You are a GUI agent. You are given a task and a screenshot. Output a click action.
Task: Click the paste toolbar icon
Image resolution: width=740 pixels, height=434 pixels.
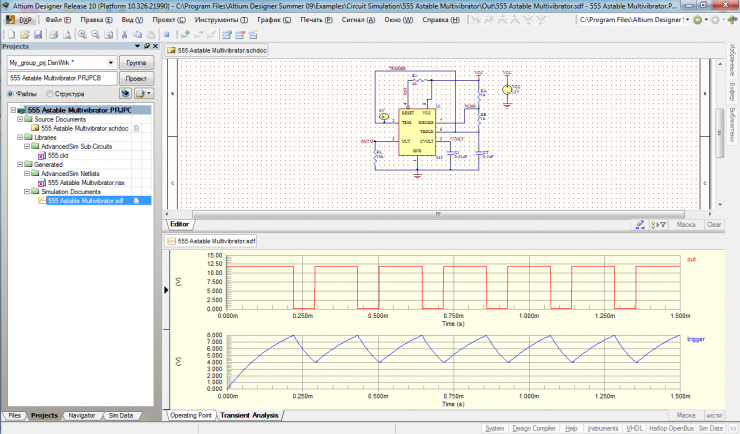tap(151, 35)
